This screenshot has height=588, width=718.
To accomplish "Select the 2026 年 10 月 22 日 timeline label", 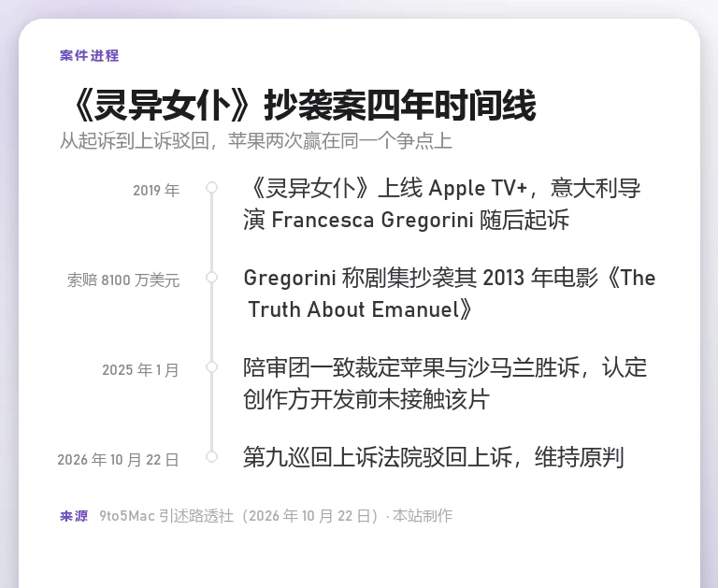I will point(118,459).
